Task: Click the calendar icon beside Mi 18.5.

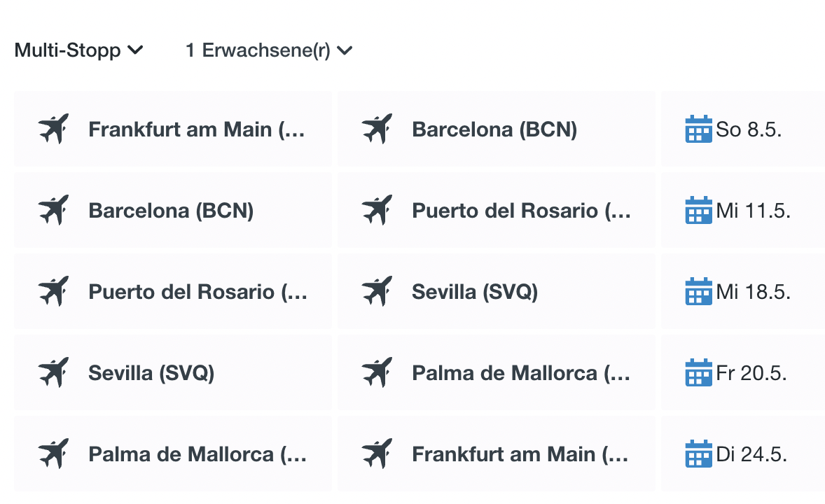Action: (698, 291)
